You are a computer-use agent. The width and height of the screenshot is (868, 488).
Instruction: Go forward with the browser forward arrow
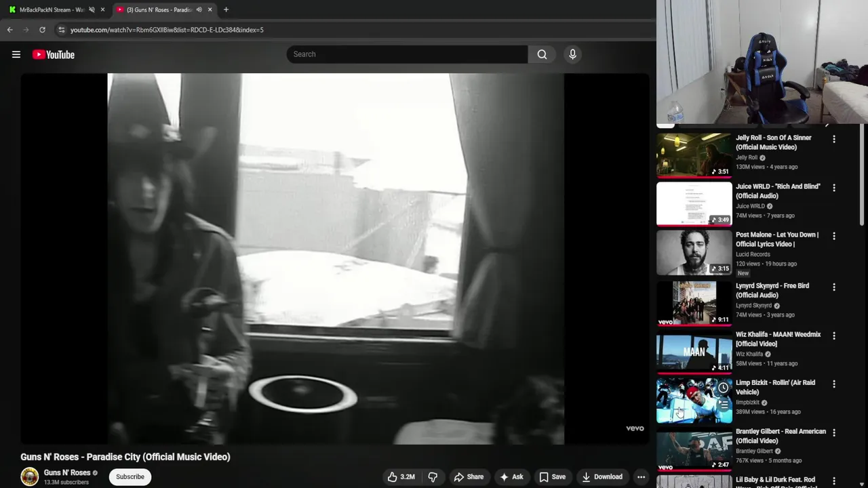pos(26,30)
